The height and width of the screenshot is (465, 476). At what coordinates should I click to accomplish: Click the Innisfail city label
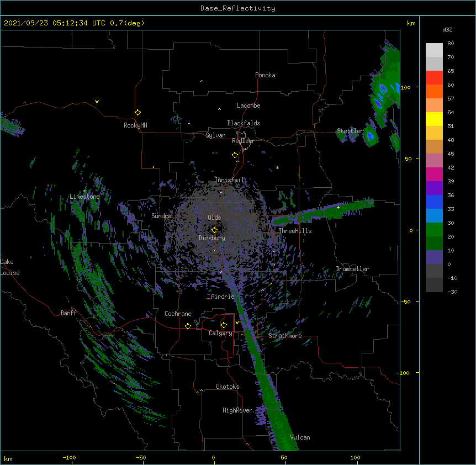click(229, 180)
